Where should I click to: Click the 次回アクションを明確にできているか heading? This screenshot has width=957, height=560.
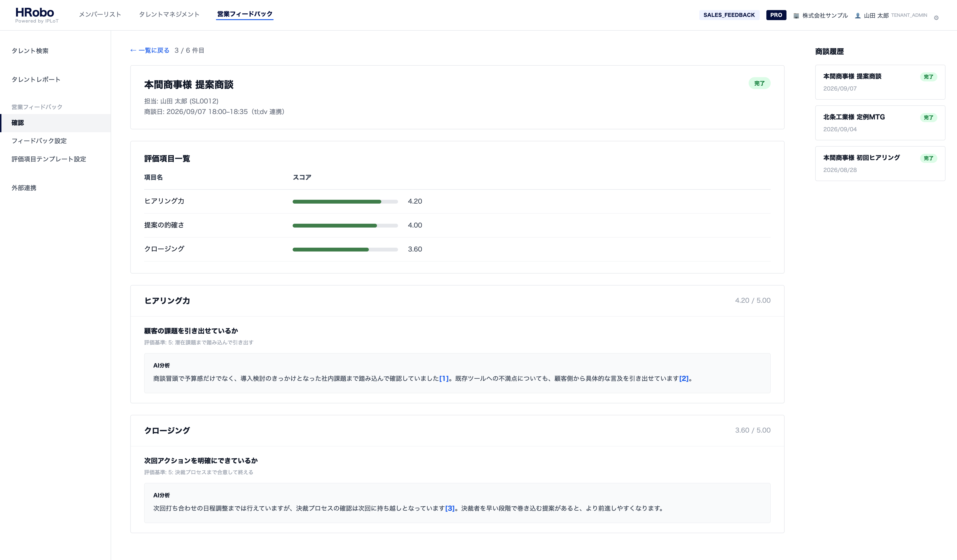[201, 461]
